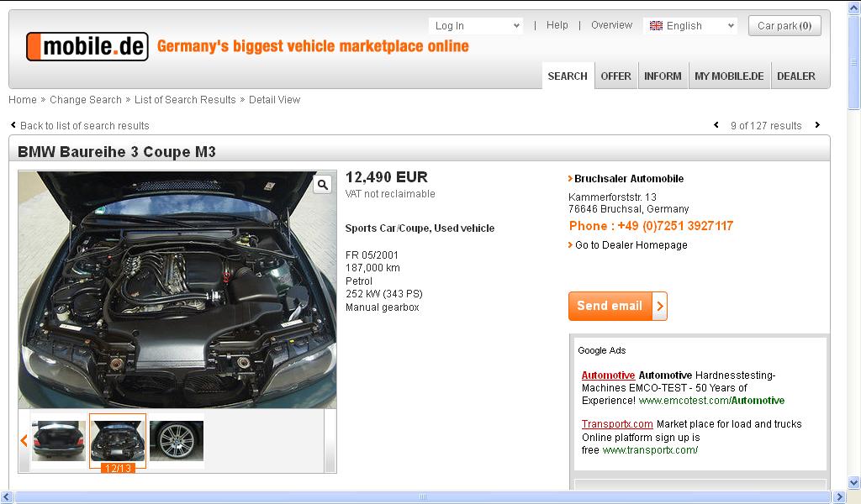Click the 252 kW (343 PS) text
861x504 pixels.
384,294
